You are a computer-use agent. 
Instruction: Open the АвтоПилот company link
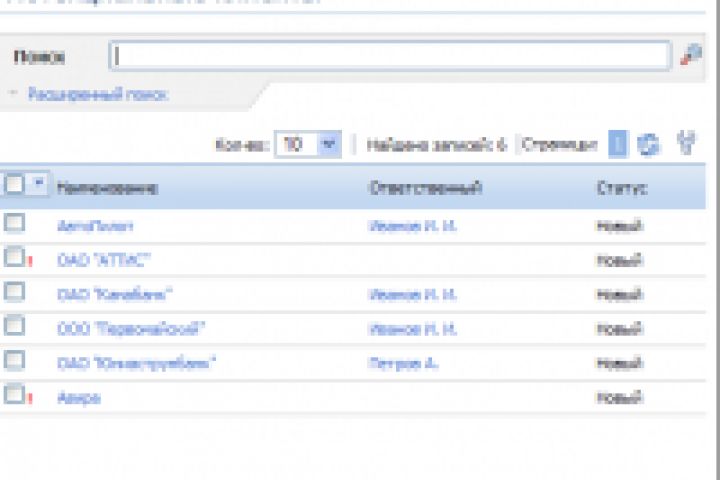(x=95, y=226)
